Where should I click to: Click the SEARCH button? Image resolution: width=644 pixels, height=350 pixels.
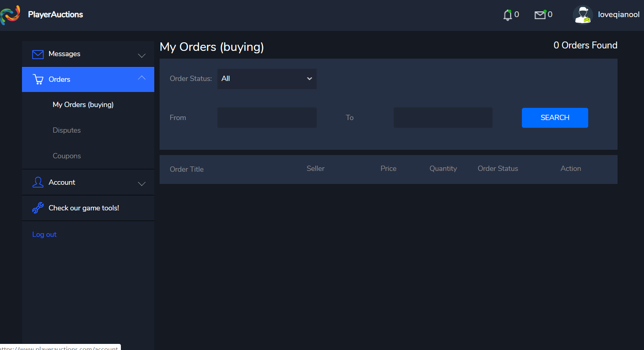click(555, 118)
